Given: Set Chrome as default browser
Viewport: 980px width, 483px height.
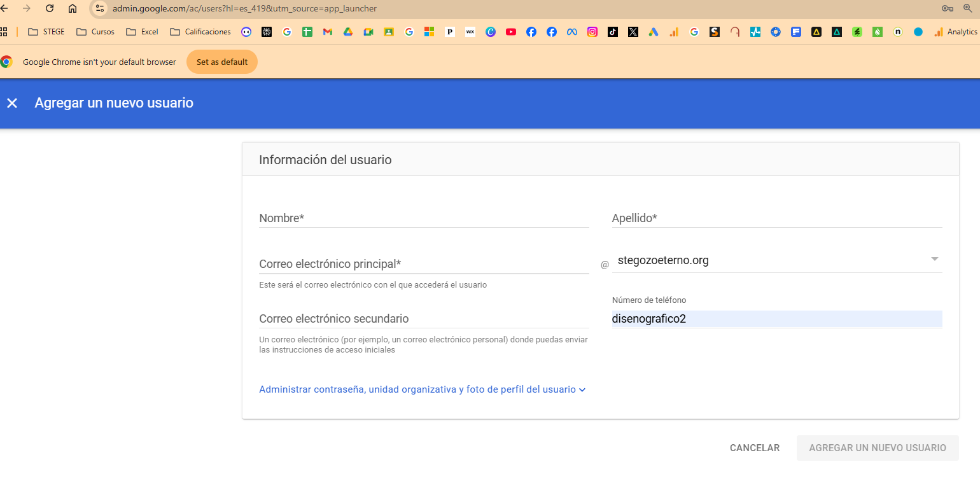Looking at the screenshot, I should (x=221, y=62).
